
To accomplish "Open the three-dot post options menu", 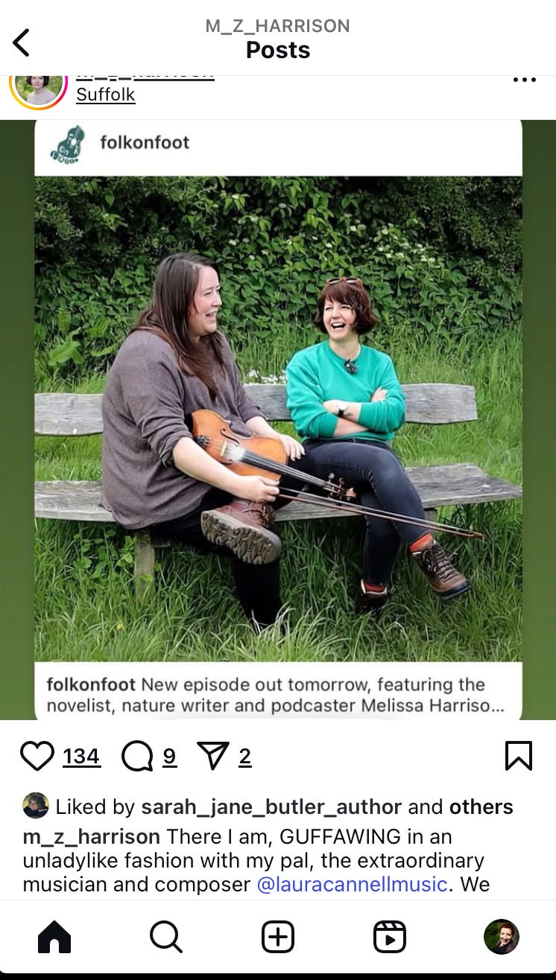I will click(x=525, y=80).
